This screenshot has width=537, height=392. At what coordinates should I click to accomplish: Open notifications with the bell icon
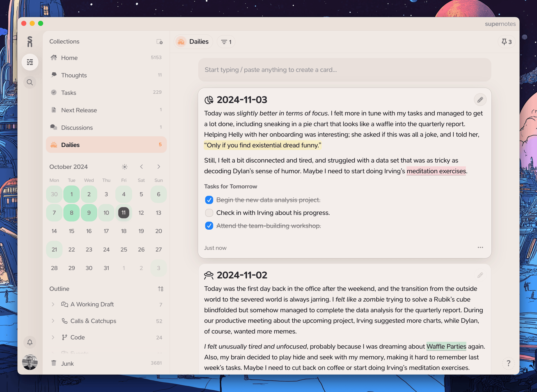[30, 342]
